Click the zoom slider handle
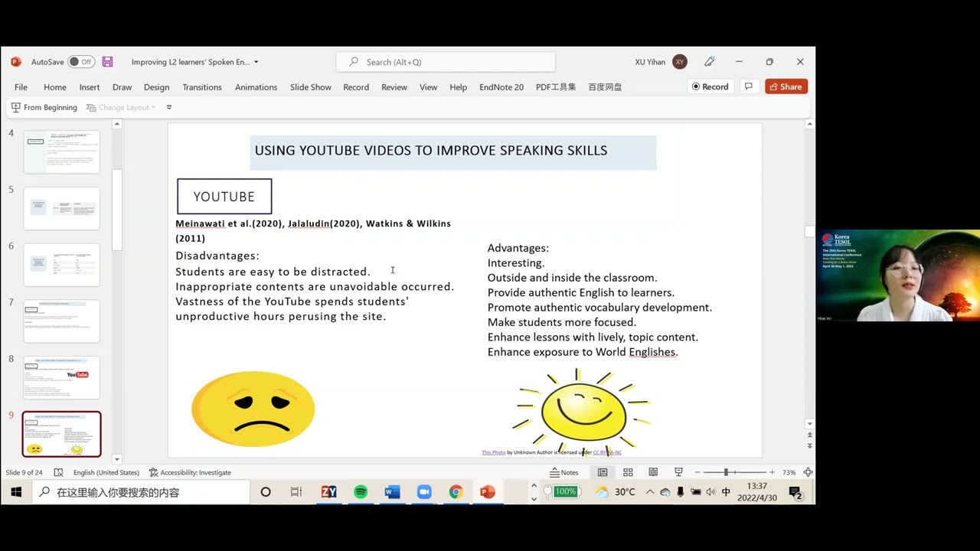980x551 pixels. tap(726, 472)
